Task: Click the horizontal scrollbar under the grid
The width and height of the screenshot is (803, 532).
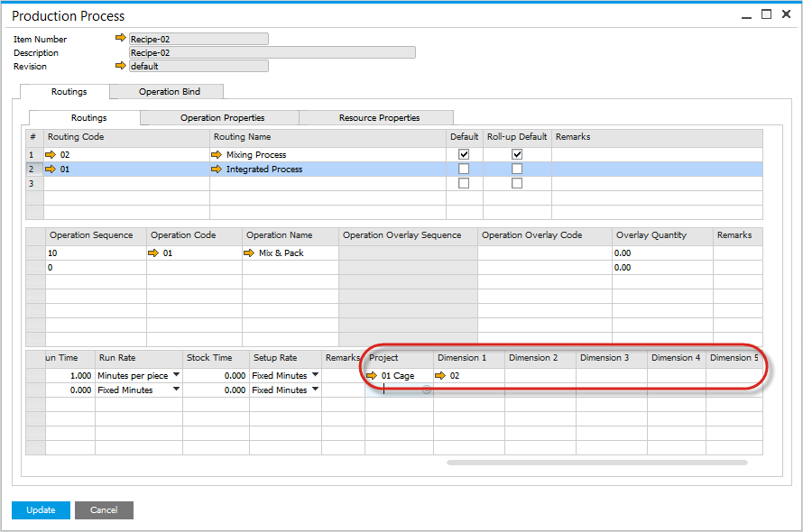Action: point(596,463)
